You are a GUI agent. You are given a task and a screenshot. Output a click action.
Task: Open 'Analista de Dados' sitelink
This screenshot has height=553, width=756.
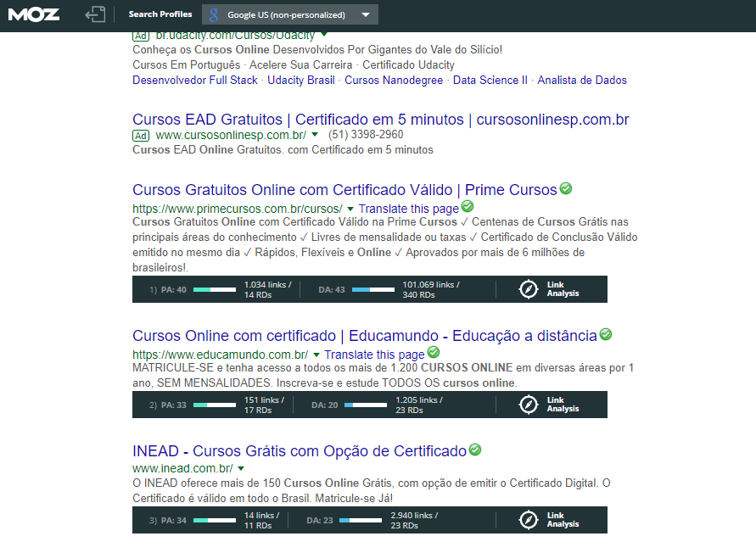coord(582,80)
